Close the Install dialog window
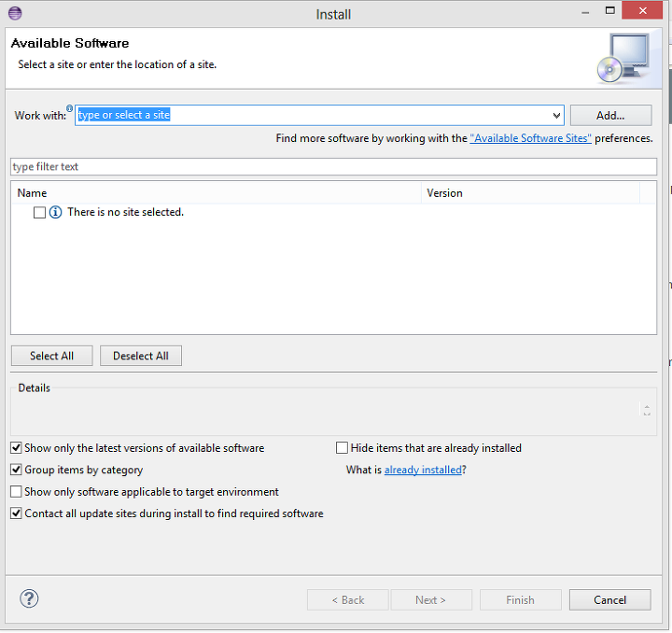672x633 pixels. [642, 10]
